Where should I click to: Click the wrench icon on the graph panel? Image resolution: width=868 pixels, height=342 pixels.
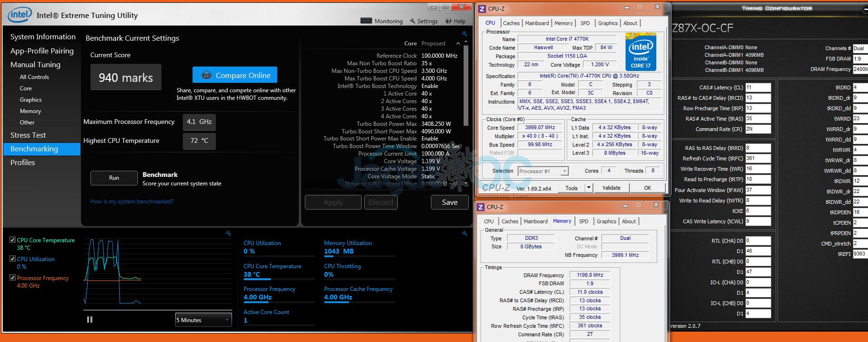pos(228,233)
